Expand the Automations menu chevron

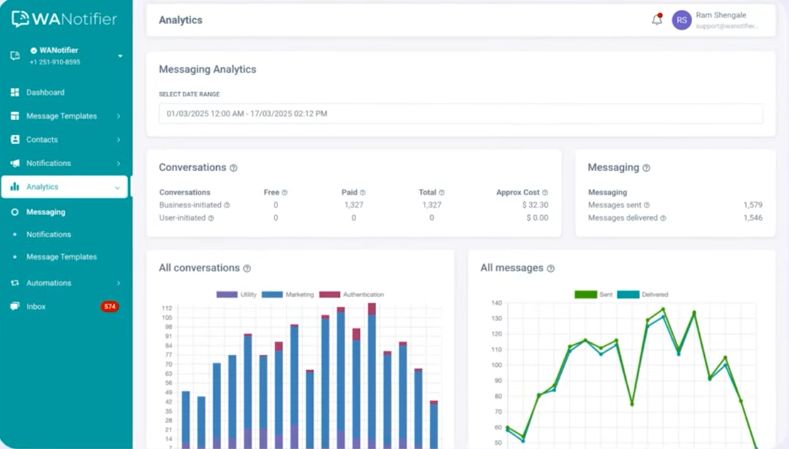pos(118,283)
